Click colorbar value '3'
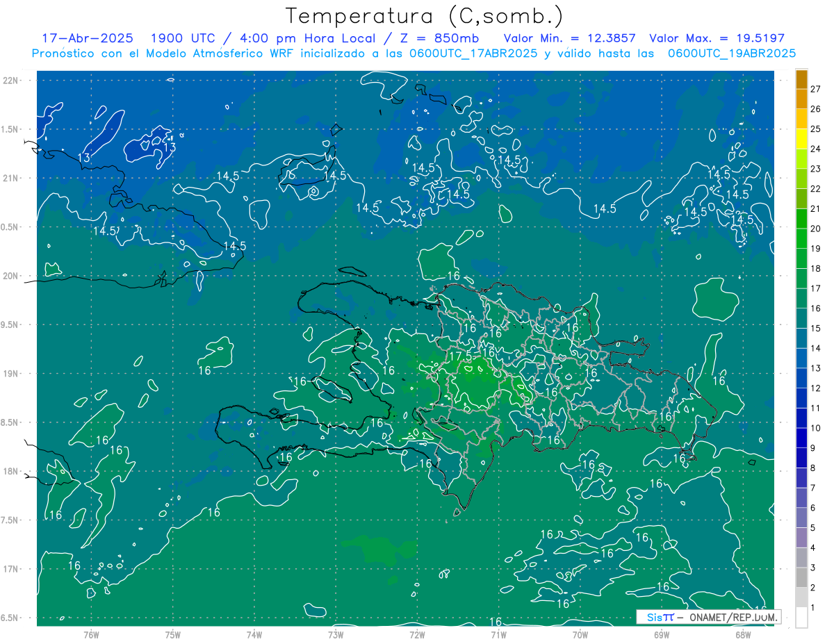This screenshot has width=834, height=644. pyautogui.click(x=813, y=568)
